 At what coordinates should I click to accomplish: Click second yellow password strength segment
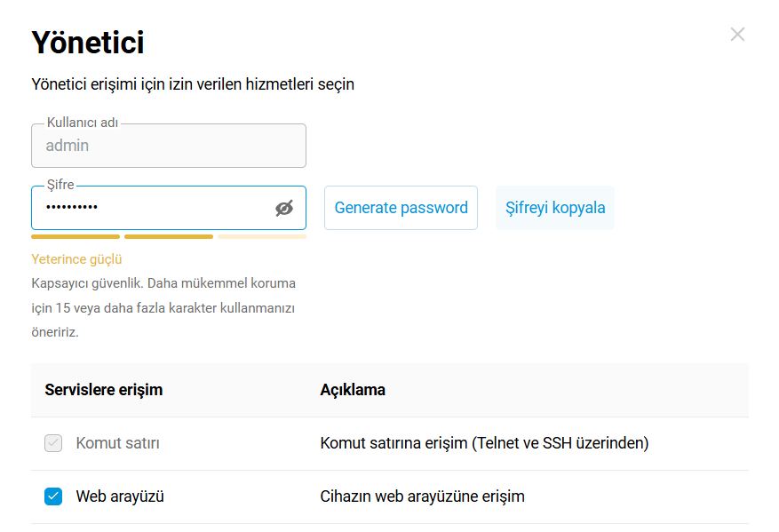pyautogui.click(x=169, y=237)
